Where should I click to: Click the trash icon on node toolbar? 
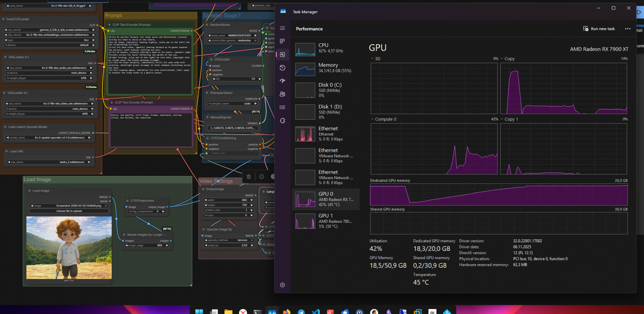(249, 177)
